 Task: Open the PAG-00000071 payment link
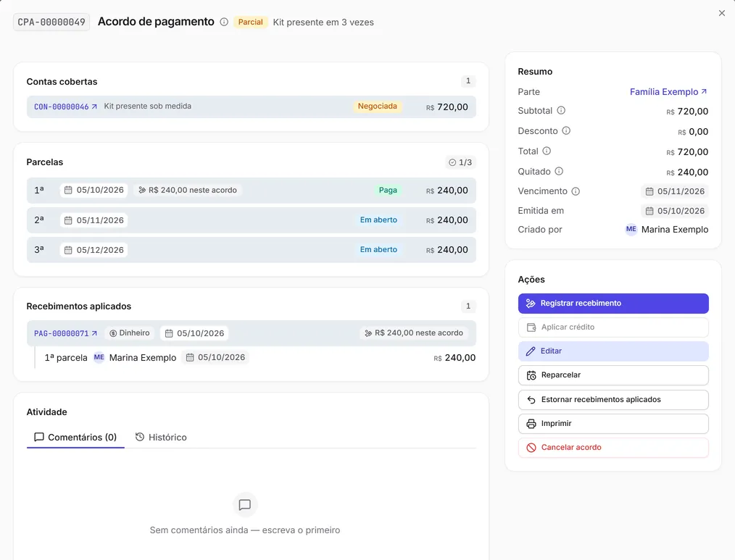[x=66, y=333]
